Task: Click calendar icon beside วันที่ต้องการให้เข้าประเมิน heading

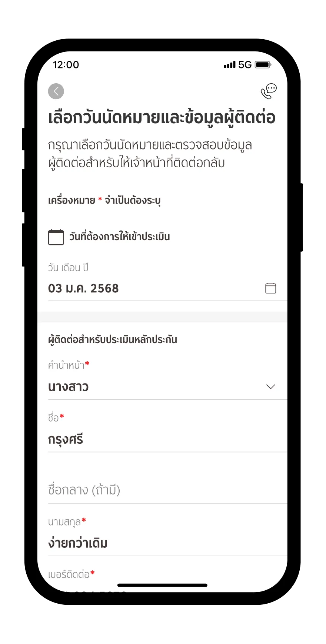Action: tap(56, 237)
